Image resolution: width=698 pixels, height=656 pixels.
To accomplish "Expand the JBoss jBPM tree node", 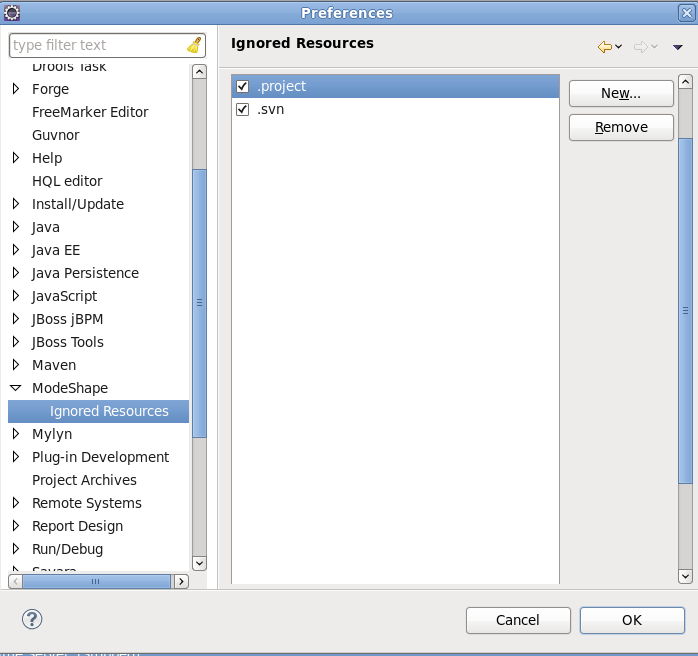I will click(x=16, y=319).
